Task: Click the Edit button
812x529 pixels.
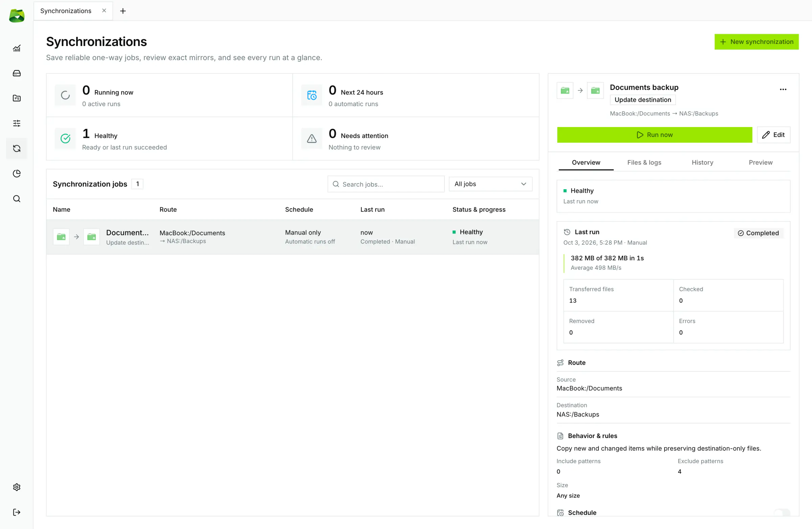Action: click(x=773, y=135)
